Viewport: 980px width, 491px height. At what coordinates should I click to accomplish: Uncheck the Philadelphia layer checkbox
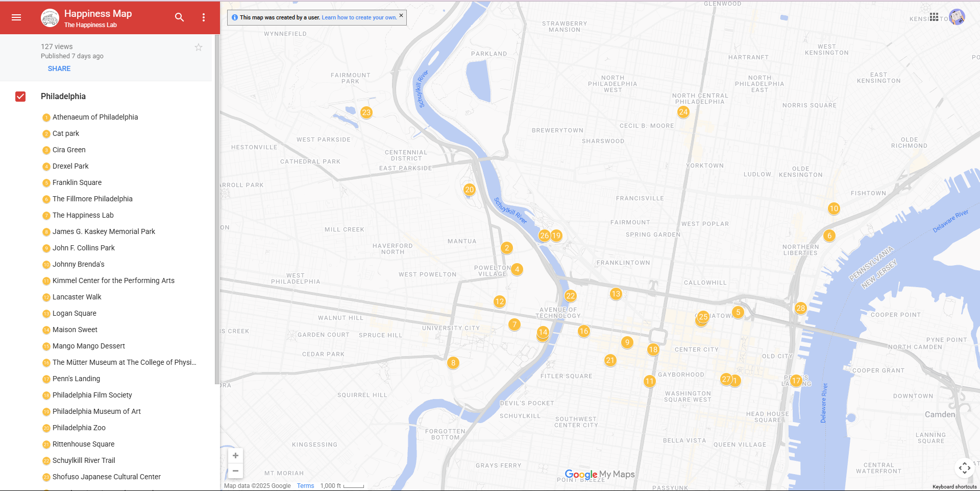pos(20,96)
